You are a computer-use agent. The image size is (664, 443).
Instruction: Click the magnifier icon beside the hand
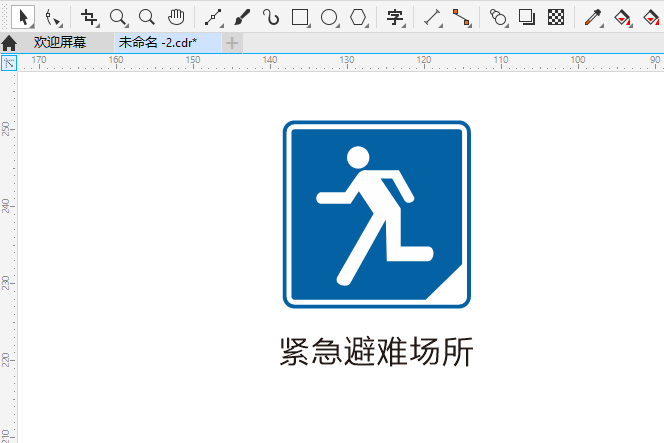147,17
